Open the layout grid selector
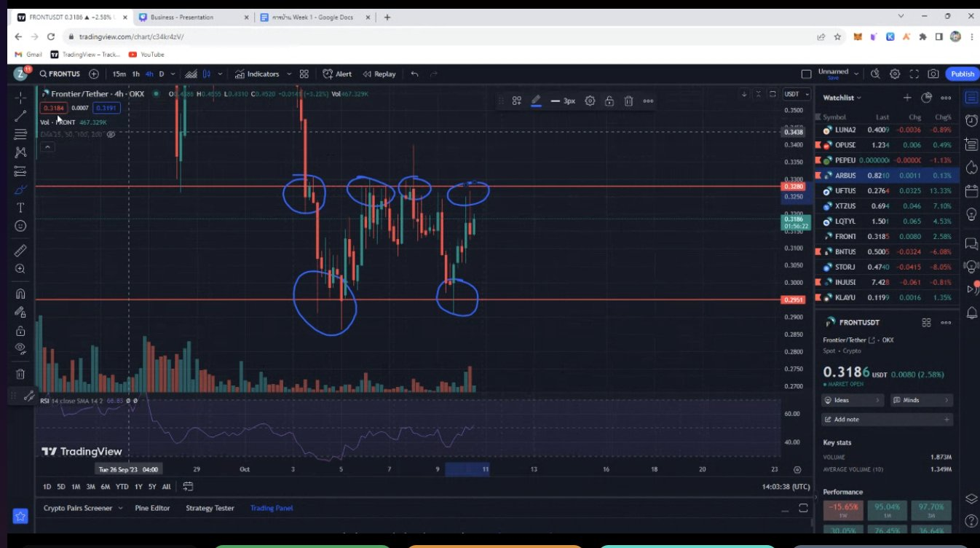 coord(304,74)
